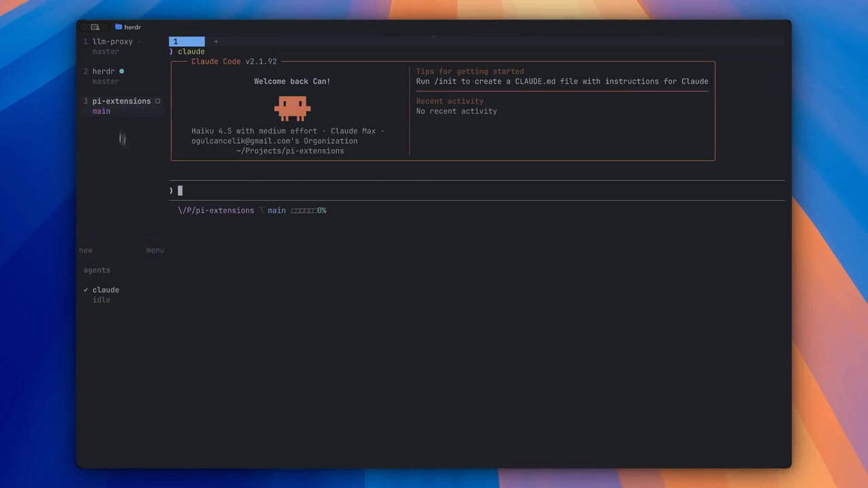Click the Recent activity heading
This screenshot has height=488, width=868.
tap(450, 101)
